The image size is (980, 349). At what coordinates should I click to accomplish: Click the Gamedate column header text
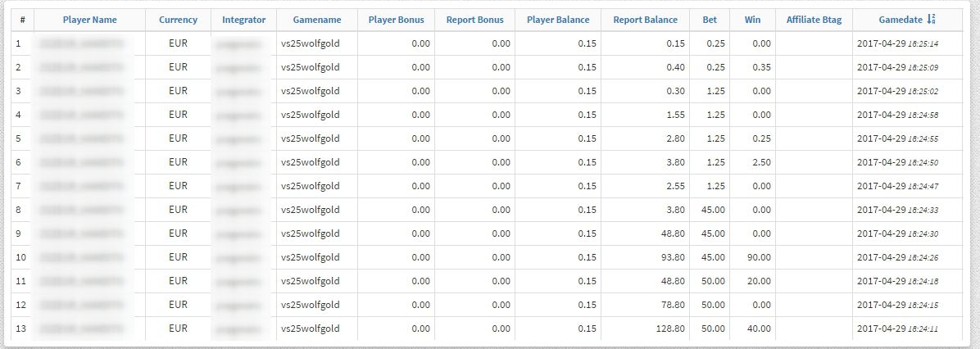[x=901, y=20]
